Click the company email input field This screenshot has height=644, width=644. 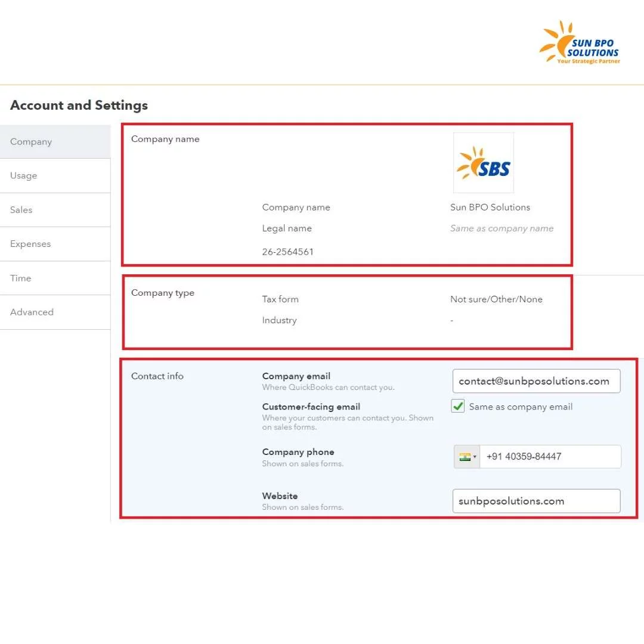coord(537,381)
